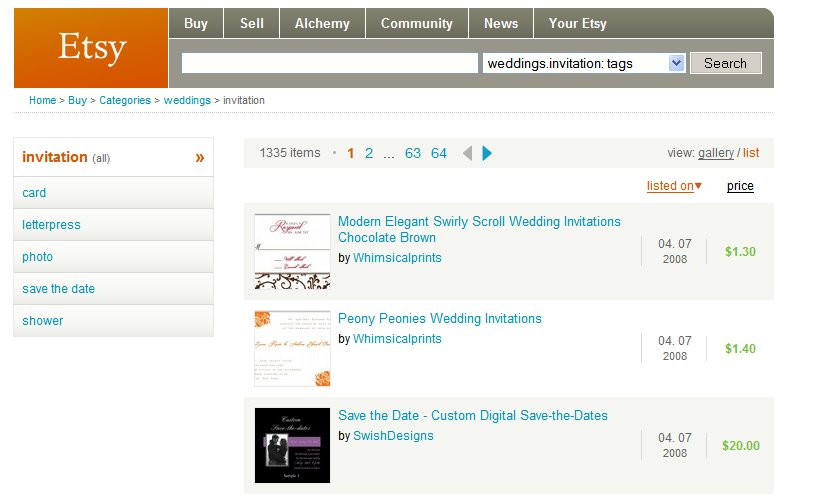Go to page 2 of results
This screenshot has height=504, width=824.
coord(369,153)
